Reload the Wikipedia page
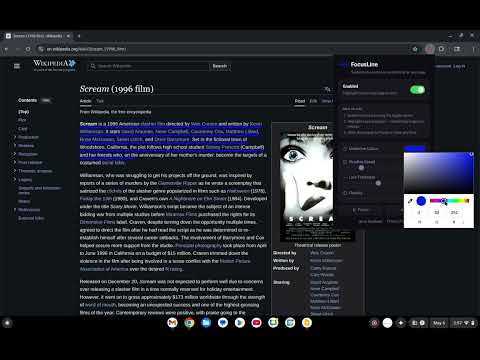Screen dimensions: 480x360 (28, 49)
